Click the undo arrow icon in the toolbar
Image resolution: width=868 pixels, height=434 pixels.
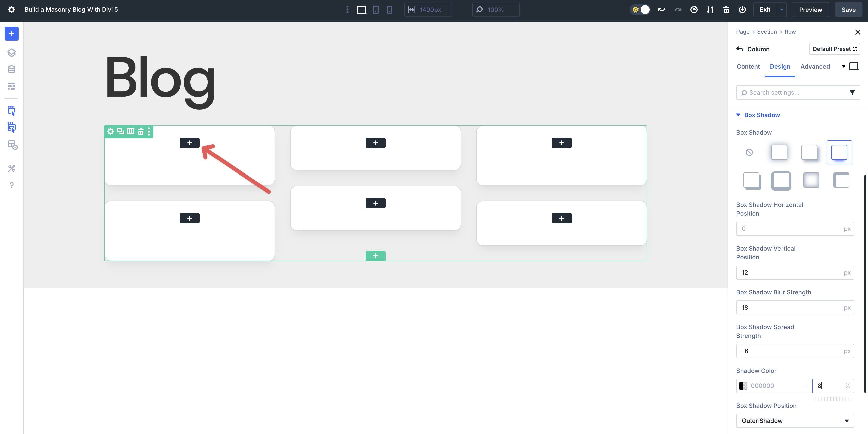pyautogui.click(x=662, y=10)
